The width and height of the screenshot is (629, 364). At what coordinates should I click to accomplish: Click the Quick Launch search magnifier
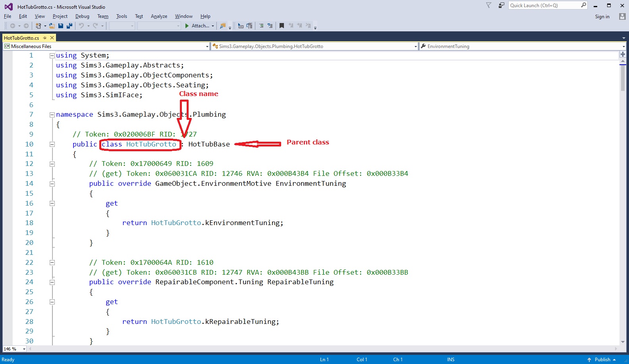pos(583,5)
